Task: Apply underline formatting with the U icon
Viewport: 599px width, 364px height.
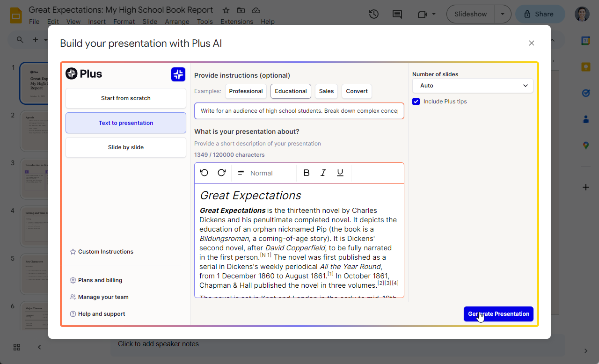Action: [x=340, y=173]
